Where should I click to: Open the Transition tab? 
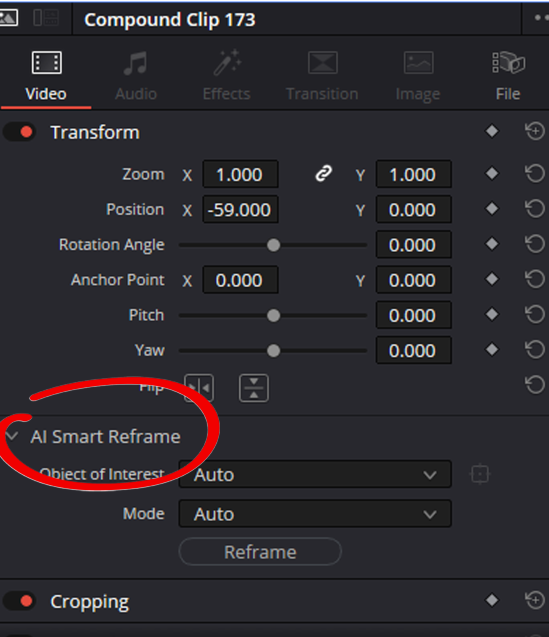click(322, 76)
